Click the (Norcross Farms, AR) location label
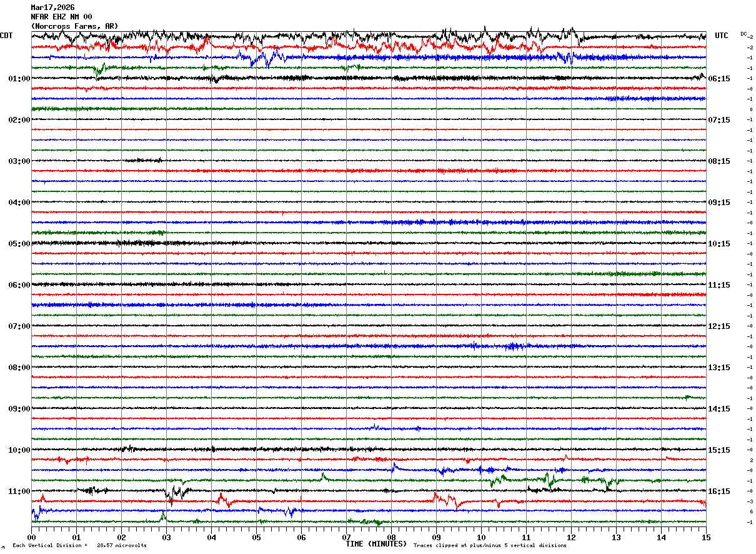 coord(74,26)
